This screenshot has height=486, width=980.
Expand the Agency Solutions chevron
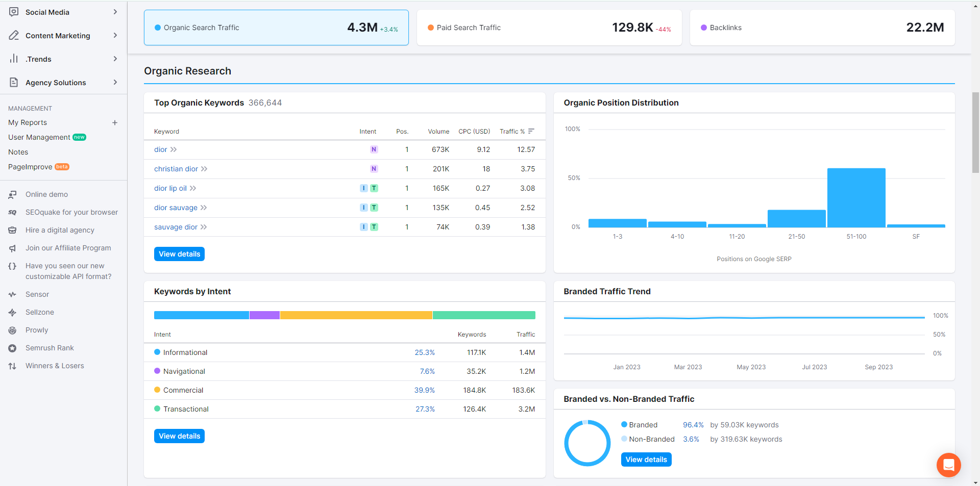(x=115, y=83)
